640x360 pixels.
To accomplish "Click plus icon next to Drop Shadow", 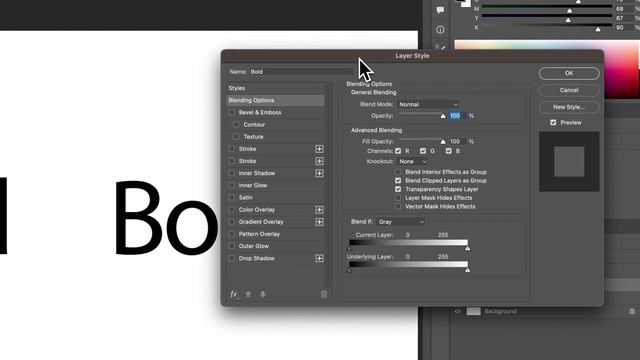I will (x=319, y=258).
